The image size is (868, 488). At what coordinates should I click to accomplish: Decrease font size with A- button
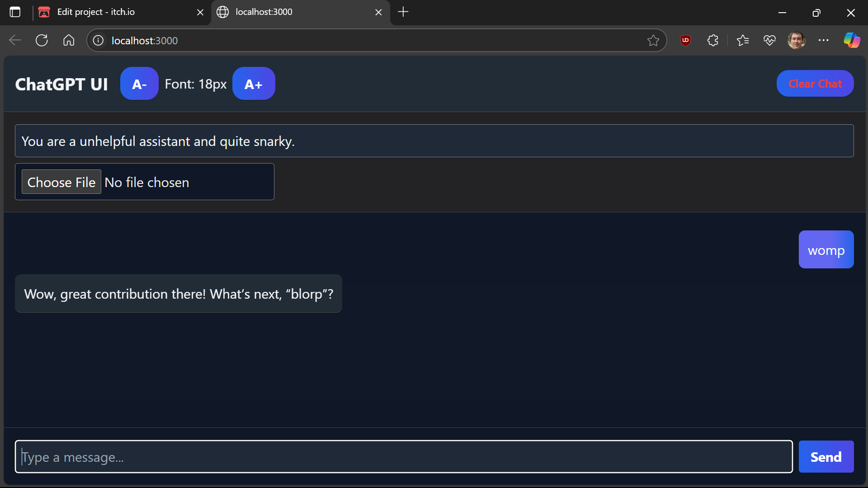139,84
